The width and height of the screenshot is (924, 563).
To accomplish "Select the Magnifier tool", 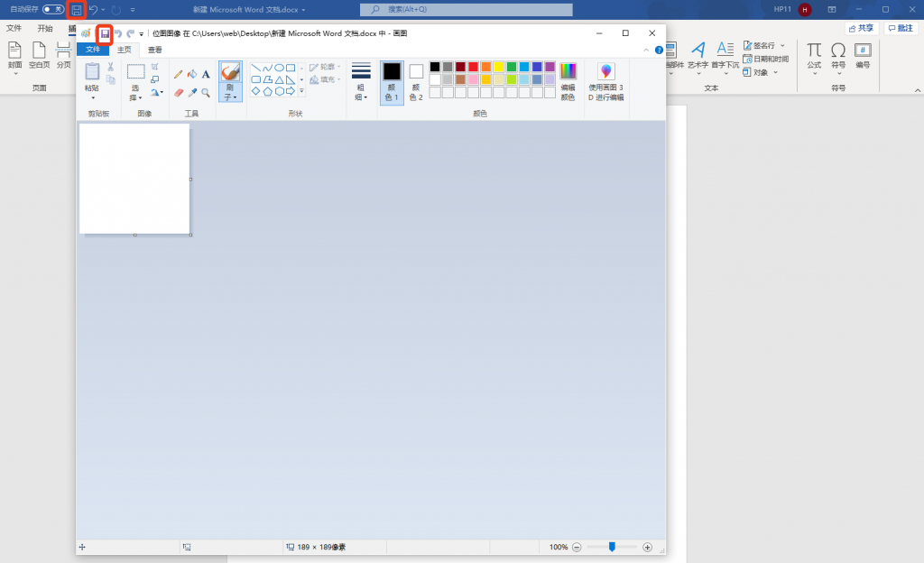I will click(206, 92).
